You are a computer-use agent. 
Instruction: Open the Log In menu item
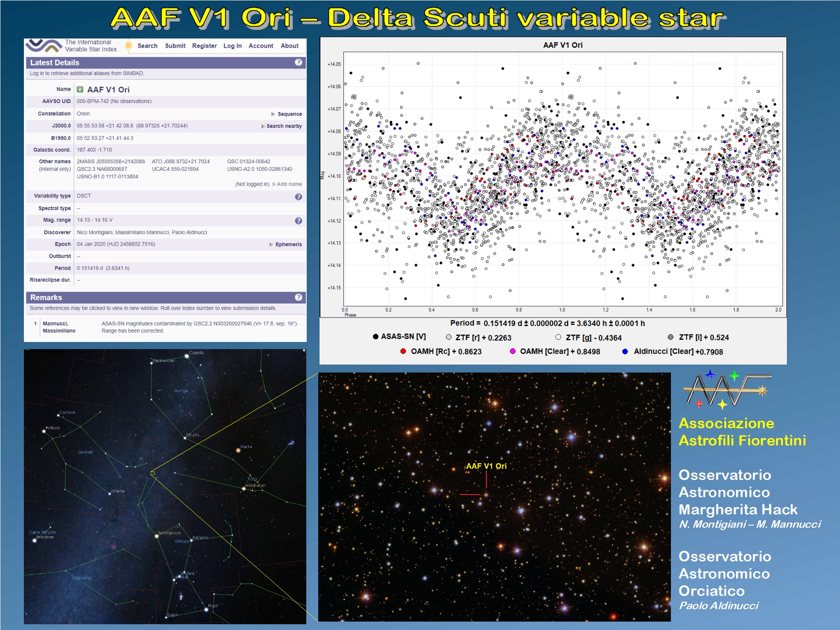tap(232, 46)
